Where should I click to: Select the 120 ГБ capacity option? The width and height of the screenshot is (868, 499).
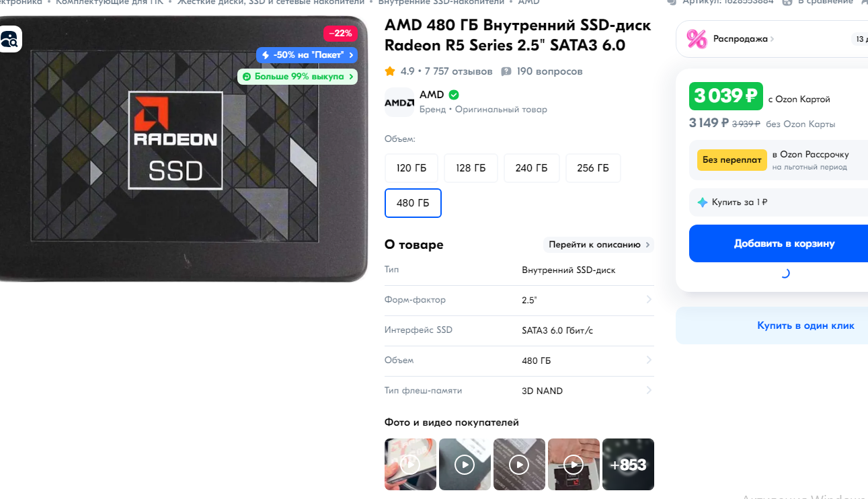pyautogui.click(x=411, y=168)
